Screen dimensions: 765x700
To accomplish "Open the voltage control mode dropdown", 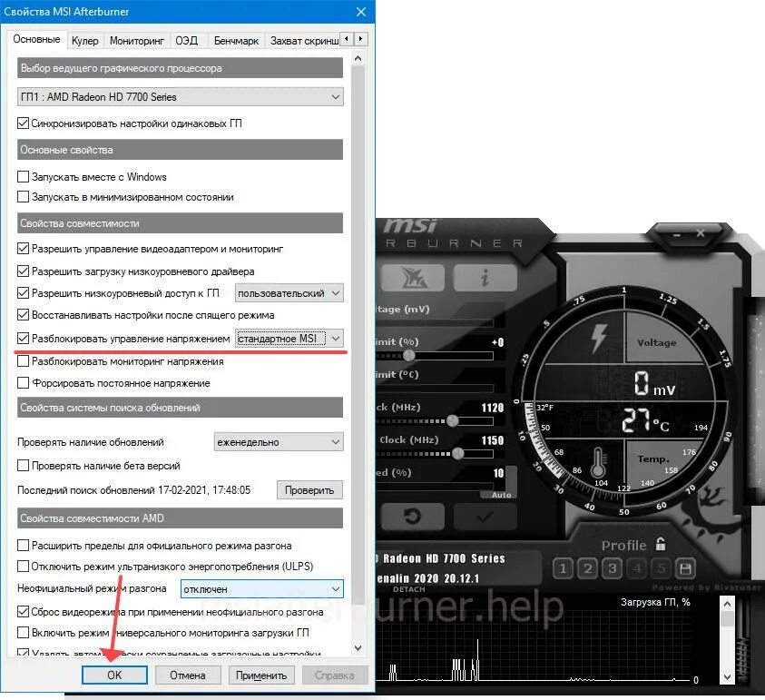I will pyautogui.click(x=289, y=339).
